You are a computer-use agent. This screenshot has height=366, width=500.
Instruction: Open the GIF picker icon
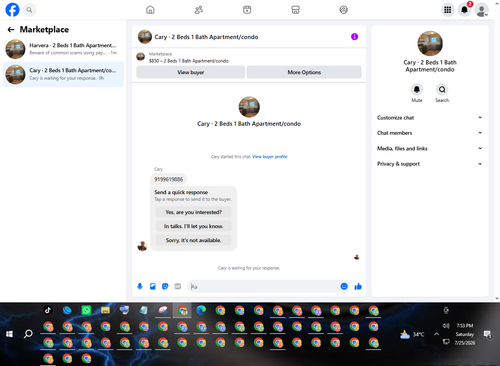[x=178, y=286]
